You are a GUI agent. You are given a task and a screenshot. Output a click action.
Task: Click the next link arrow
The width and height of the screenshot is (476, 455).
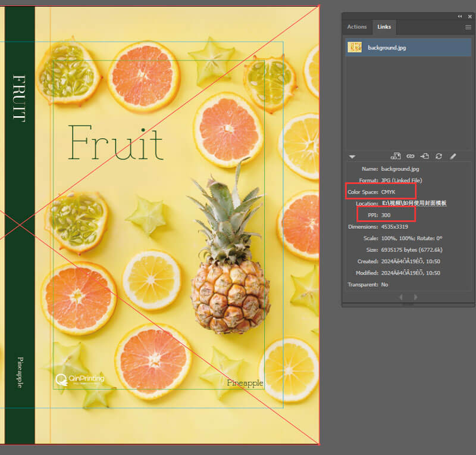(x=415, y=297)
